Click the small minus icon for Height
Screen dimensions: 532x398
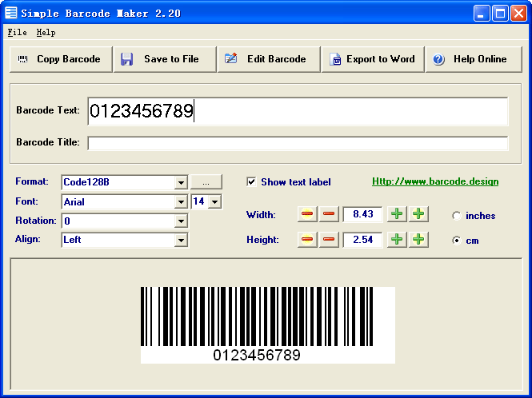coord(329,240)
